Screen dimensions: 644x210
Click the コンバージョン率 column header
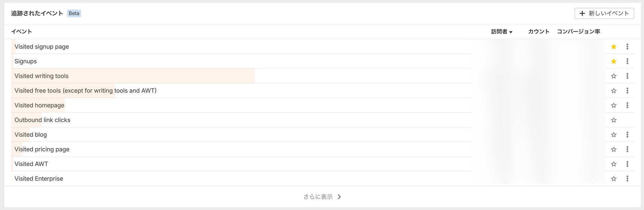[x=578, y=32]
